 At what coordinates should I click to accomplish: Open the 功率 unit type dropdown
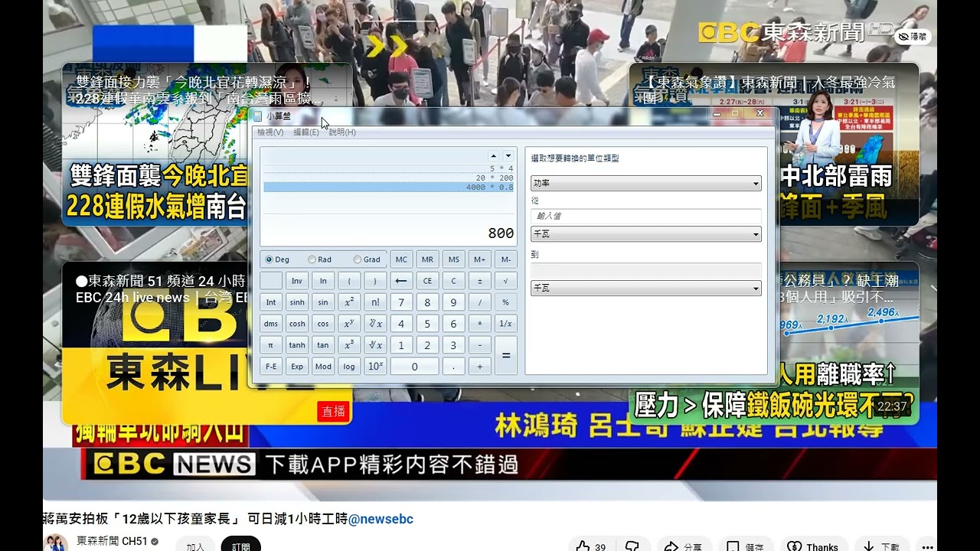point(646,184)
